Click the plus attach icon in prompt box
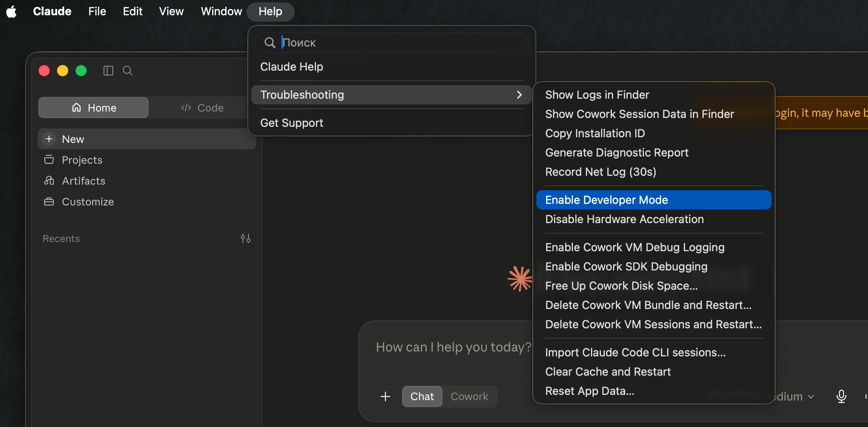The height and width of the screenshot is (427, 868). pyautogui.click(x=385, y=396)
